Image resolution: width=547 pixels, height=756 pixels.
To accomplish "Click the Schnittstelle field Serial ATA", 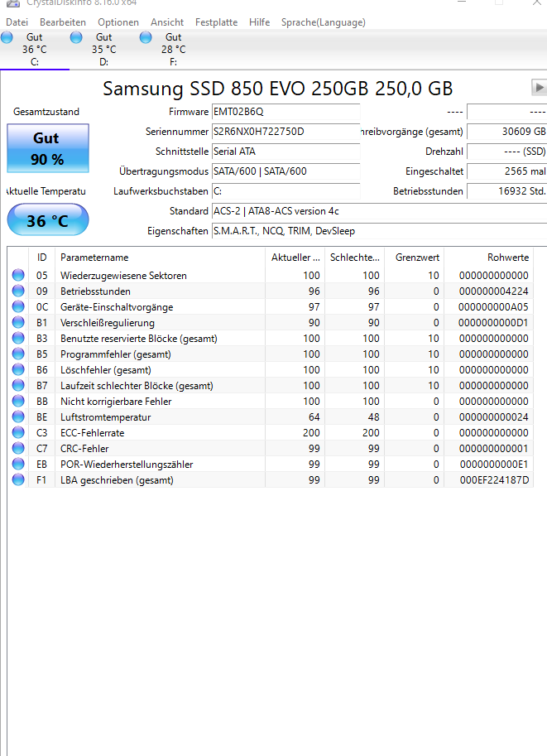I will point(285,152).
